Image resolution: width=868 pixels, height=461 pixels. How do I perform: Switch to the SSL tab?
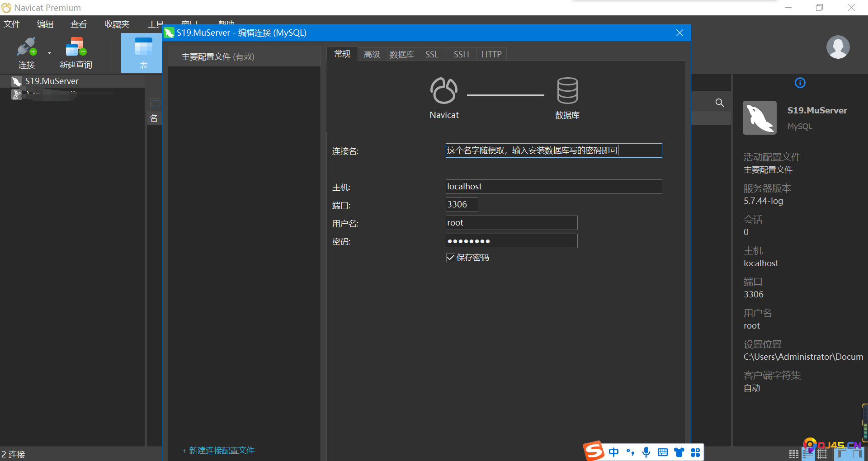432,54
